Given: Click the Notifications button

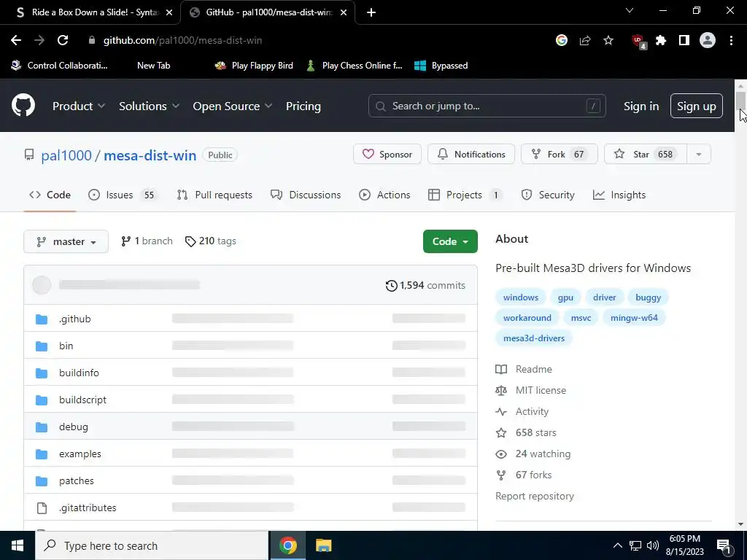Looking at the screenshot, I should click(x=471, y=155).
